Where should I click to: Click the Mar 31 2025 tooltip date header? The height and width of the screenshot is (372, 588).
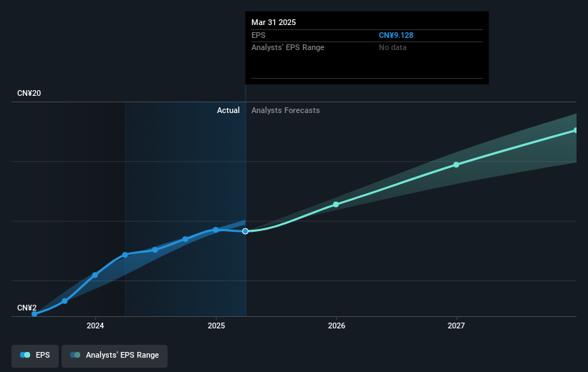tap(274, 22)
